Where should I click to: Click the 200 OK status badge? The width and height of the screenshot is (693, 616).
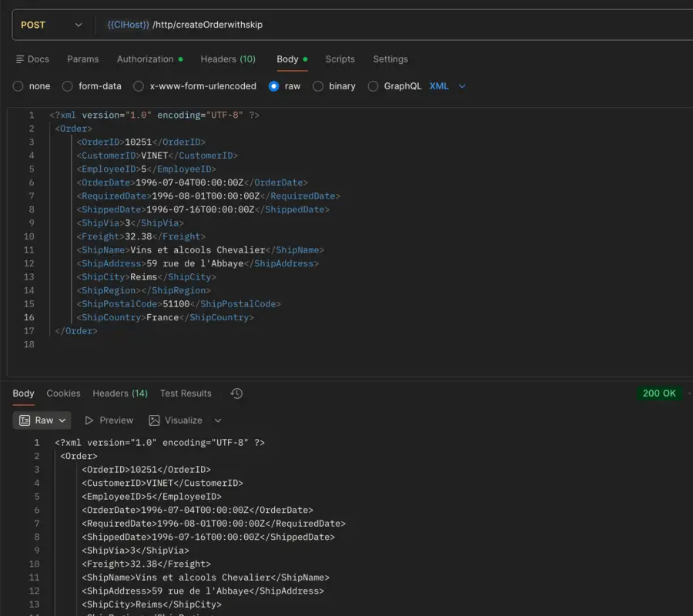(659, 393)
